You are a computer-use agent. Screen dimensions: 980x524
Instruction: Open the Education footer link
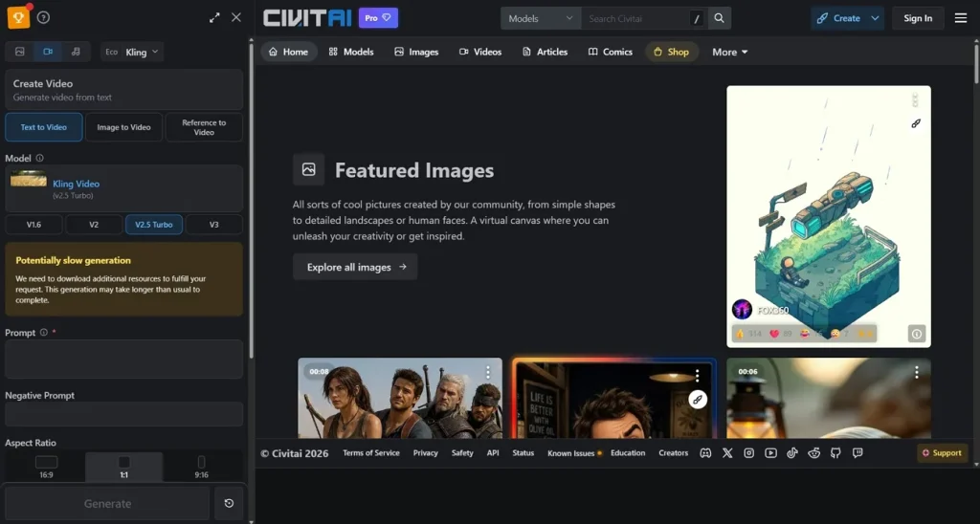pyautogui.click(x=628, y=453)
